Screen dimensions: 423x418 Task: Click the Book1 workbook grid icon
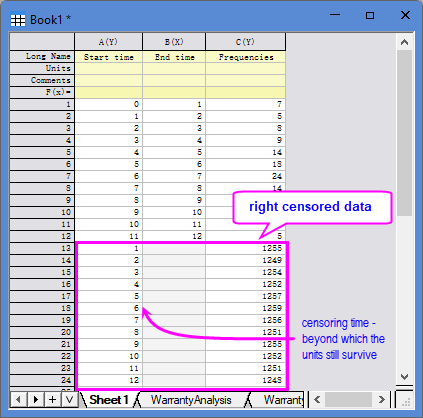[x=18, y=20]
